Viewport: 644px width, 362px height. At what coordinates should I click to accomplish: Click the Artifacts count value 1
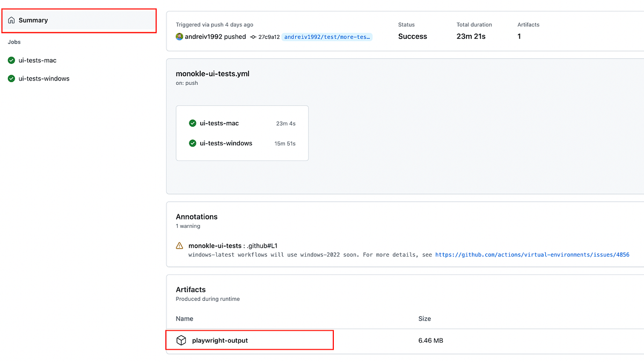[x=519, y=37]
